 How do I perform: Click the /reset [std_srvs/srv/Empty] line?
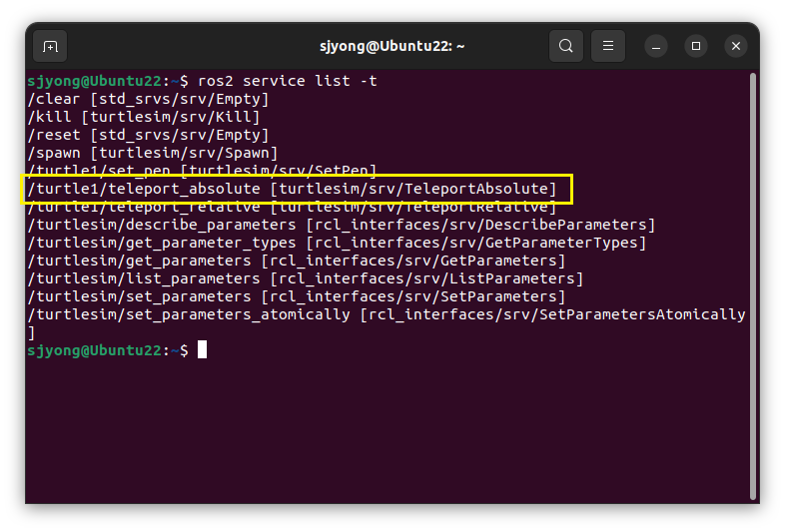click(148, 135)
